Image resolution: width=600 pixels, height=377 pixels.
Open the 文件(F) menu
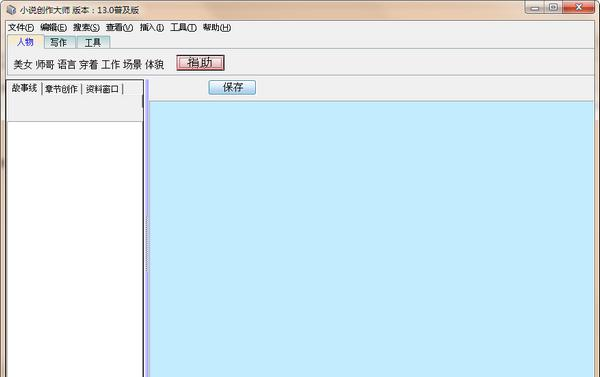tap(21, 28)
